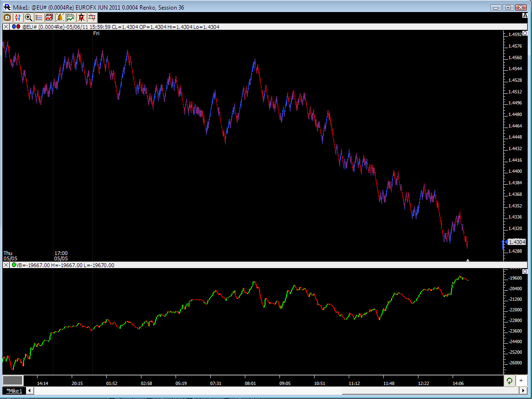Click the white triangle marker below last bar
The width and height of the screenshot is (532, 399).
[468, 260]
